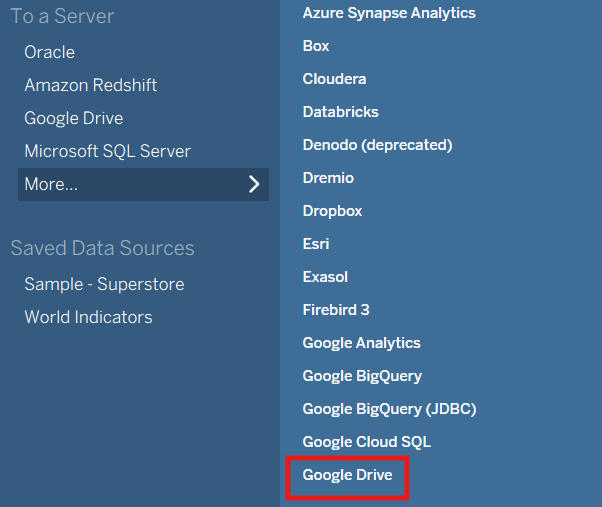
Task: Pick Esri in the connector list
Action: (x=316, y=244)
